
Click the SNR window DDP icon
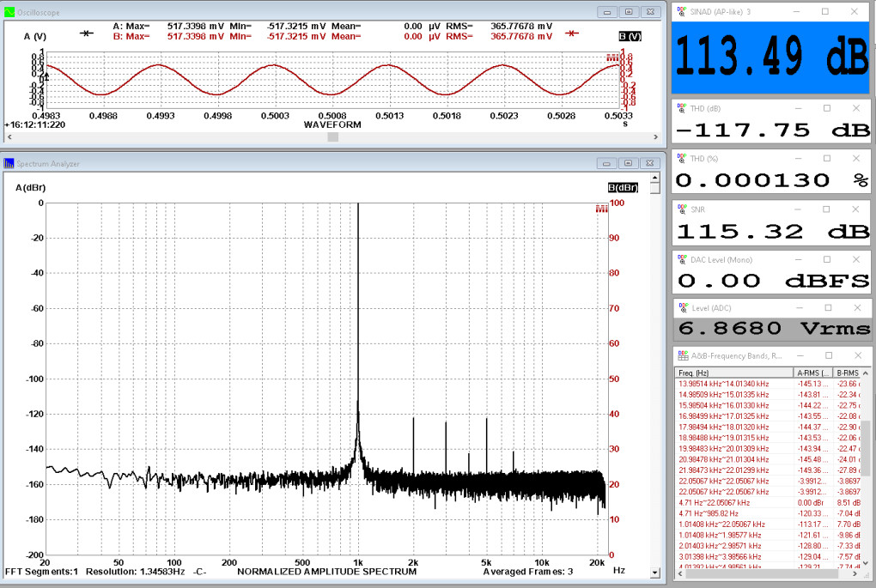click(x=682, y=209)
